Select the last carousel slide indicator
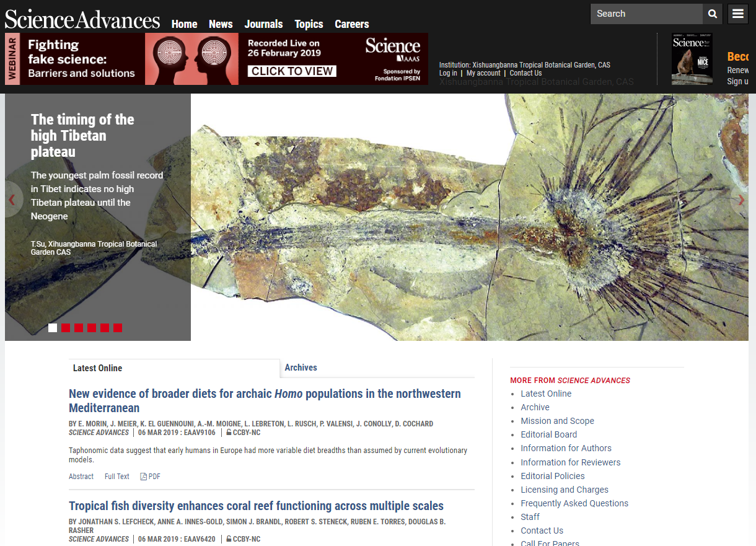Image resolution: width=756 pixels, height=546 pixels. (x=118, y=328)
